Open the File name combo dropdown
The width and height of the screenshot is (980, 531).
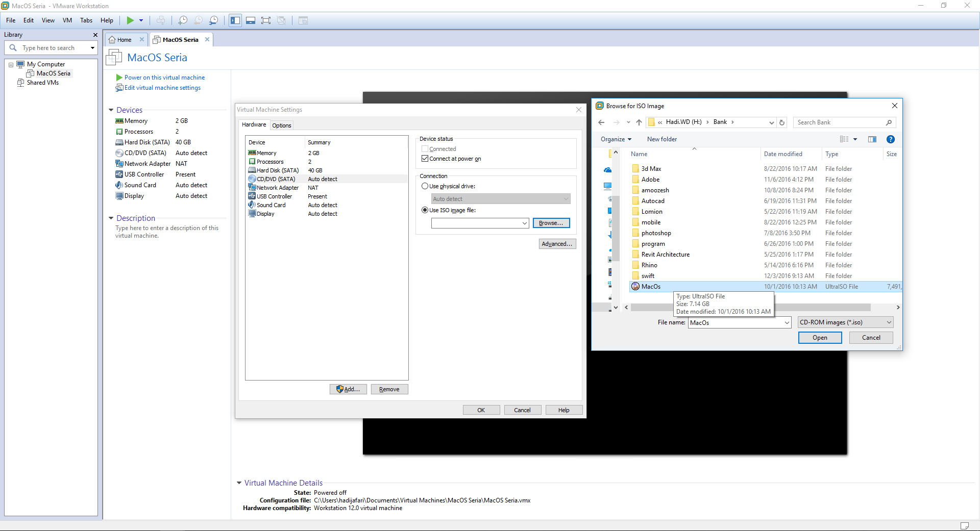[787, 323]
